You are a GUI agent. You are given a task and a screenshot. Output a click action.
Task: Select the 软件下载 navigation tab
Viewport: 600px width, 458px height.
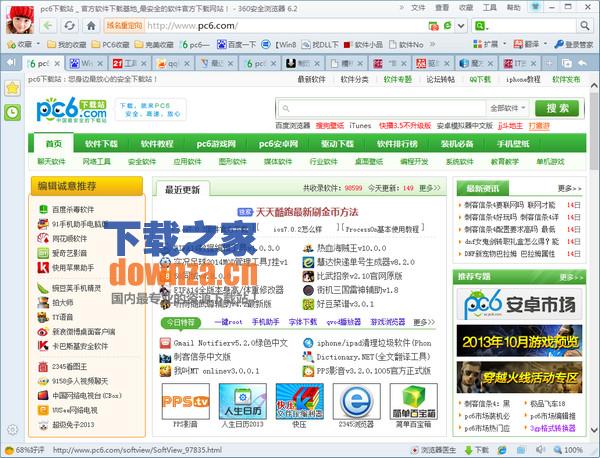(101, 144)
